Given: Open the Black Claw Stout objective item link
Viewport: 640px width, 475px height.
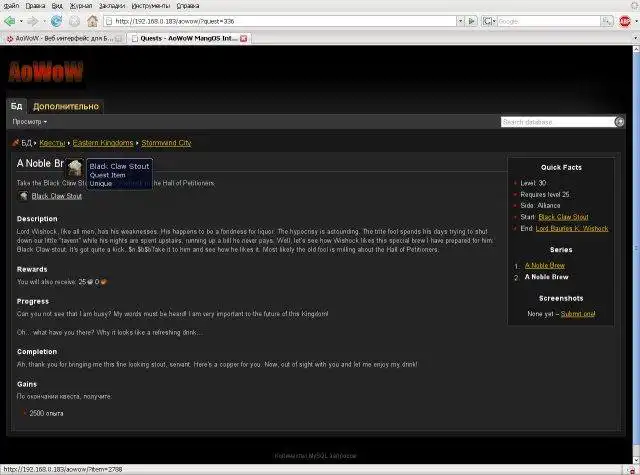Looking at the screenshot, I should click(x=57, y=196).
